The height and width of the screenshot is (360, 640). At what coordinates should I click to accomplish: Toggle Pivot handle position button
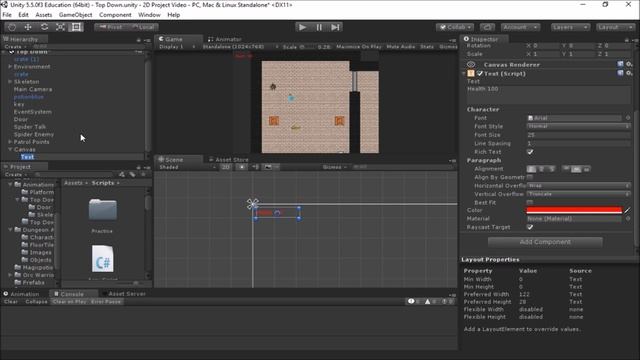(x=110, y=27)
